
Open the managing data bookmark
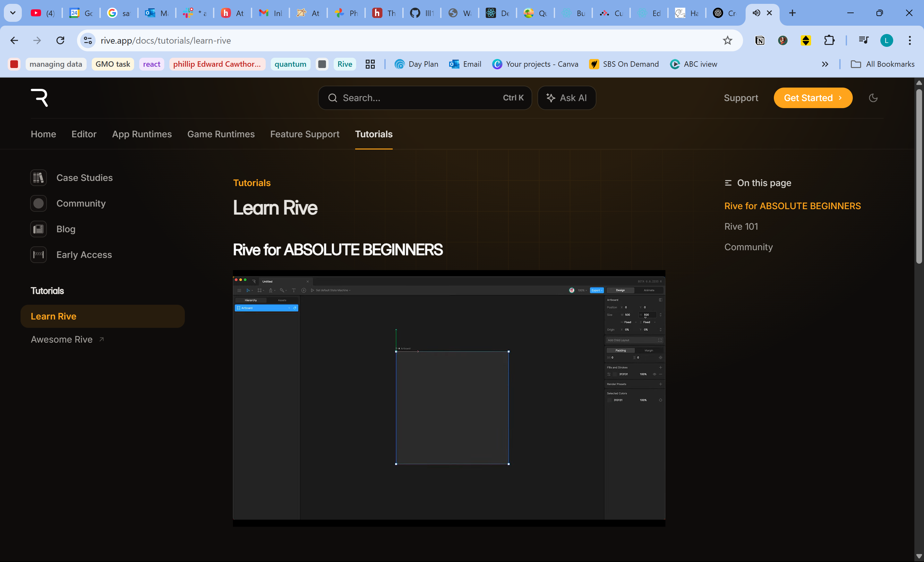[56, 64]
